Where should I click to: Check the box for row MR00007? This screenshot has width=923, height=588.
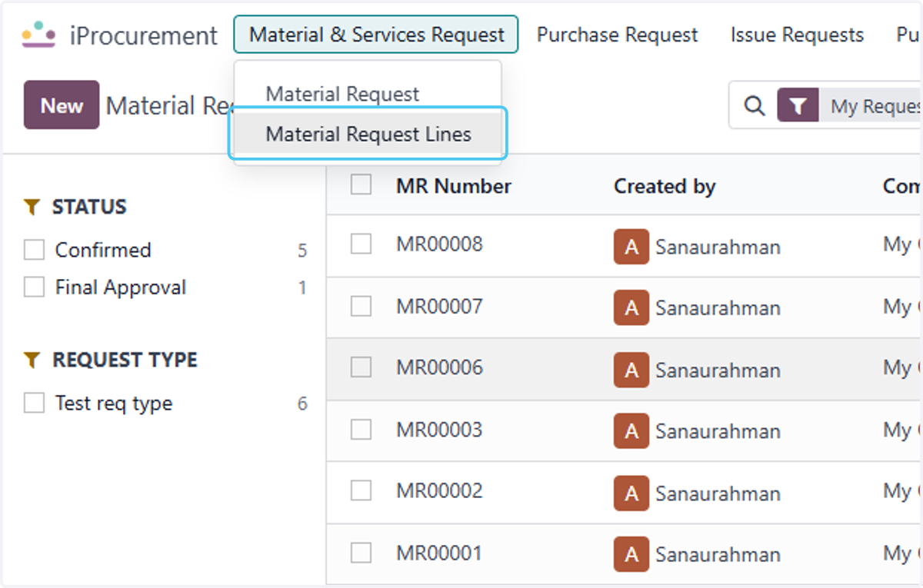pyautogui.click(x=361, y=306)
